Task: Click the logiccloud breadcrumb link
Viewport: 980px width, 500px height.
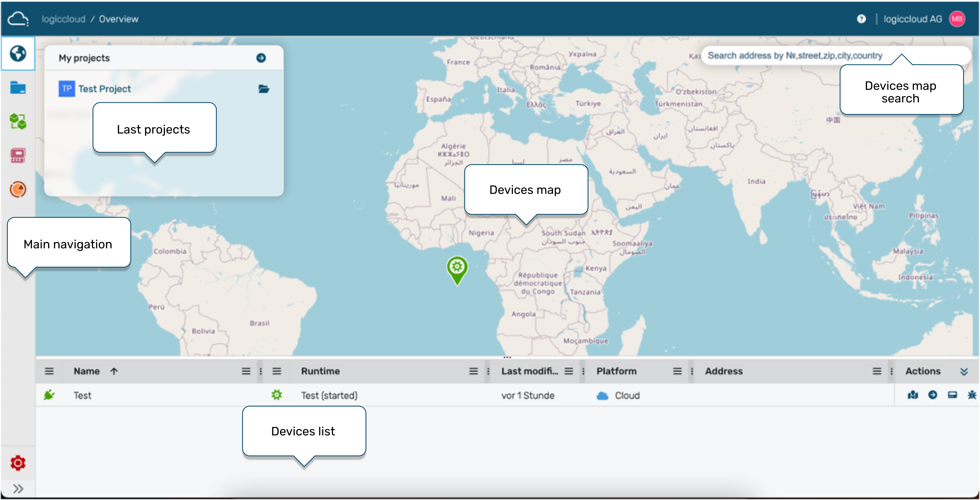Action: (x=63, y=19)
